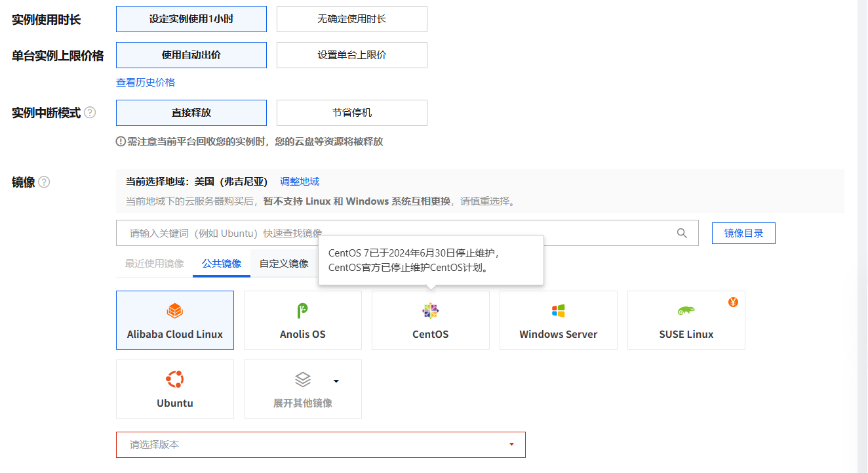Select the Anolis OS image
Screen dimensions: 868x473
point(302,320)
